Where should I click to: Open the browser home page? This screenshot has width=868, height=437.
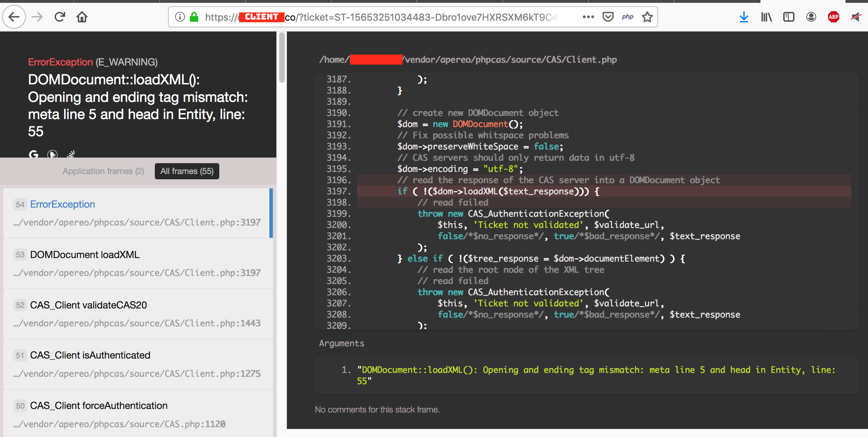click(82, 17)
